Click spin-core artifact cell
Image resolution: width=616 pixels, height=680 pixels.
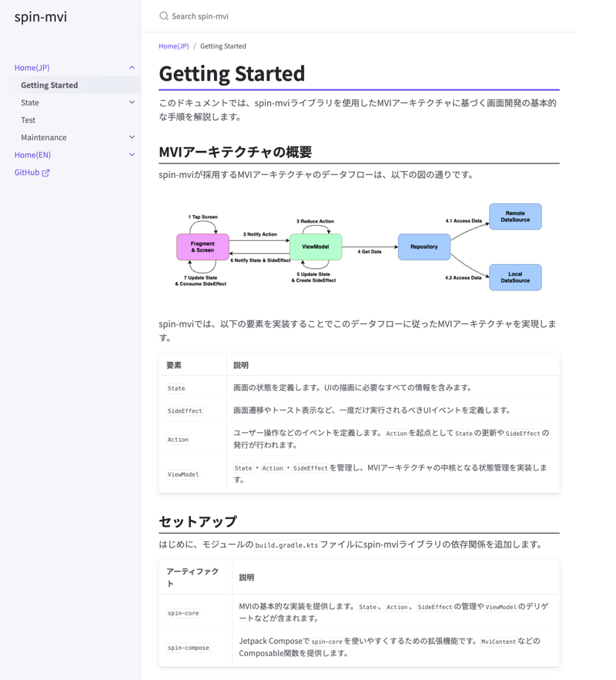(183, 613)
